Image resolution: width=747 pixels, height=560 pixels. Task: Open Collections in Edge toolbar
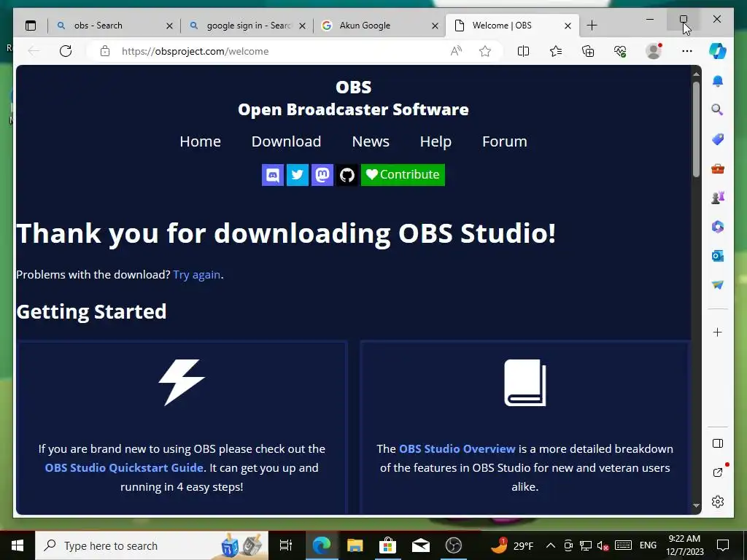[588, 51]
